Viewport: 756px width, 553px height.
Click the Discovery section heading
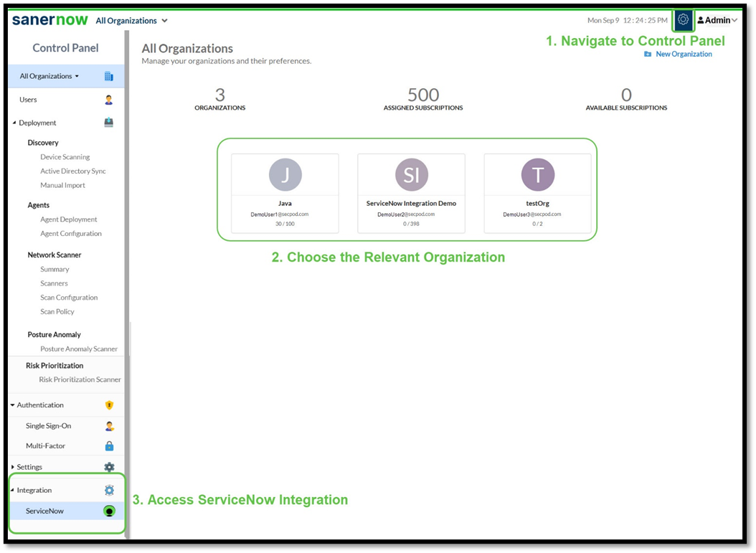43,143
